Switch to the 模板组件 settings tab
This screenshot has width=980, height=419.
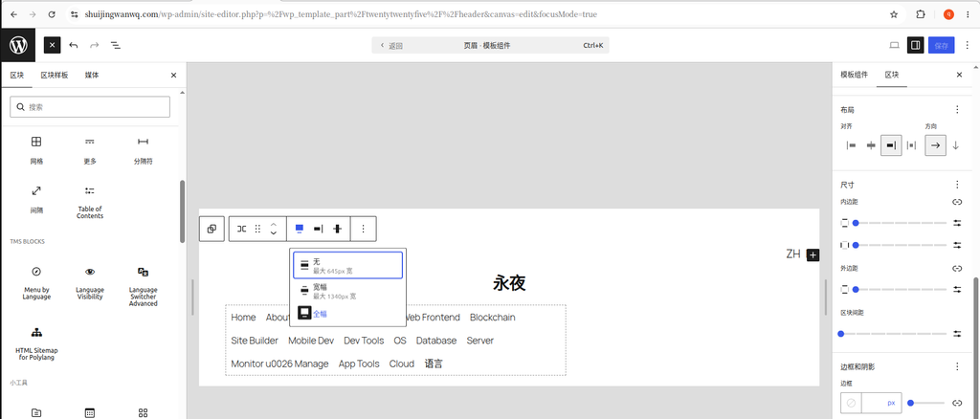(x=854, y=75)
